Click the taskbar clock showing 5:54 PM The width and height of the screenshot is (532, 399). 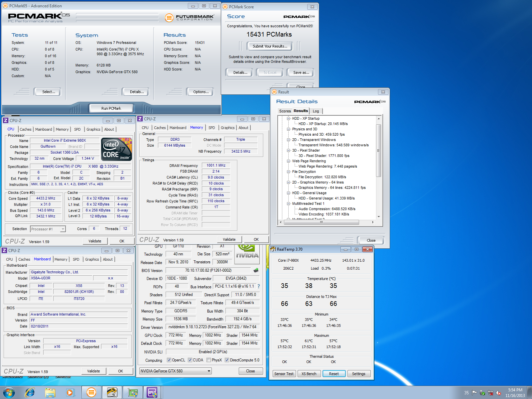tap(515, 393)
